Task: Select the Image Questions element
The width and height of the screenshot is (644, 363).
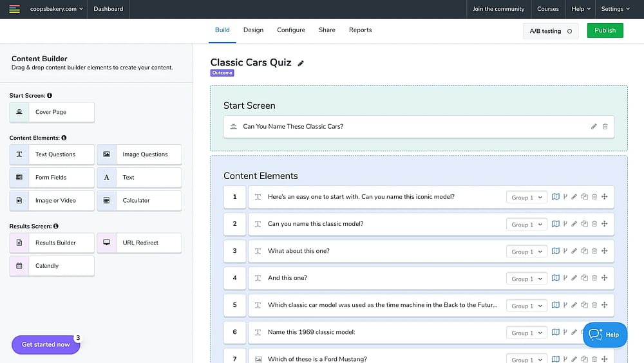Action: coord(139,154)
